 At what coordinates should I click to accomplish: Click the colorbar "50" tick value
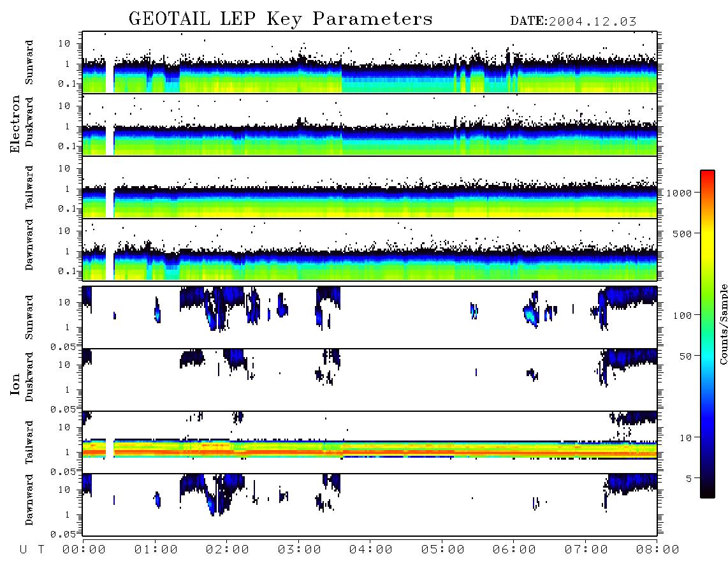[x=685, y=356]
